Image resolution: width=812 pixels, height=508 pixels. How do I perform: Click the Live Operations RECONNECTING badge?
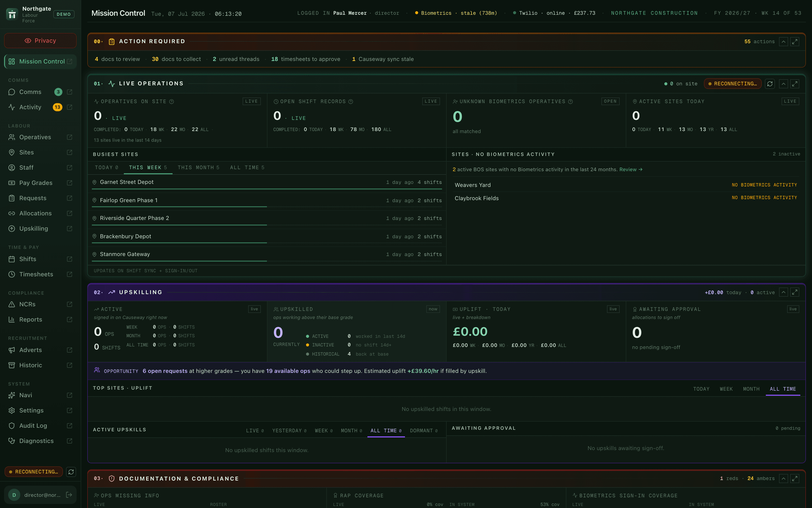(733, 84)
